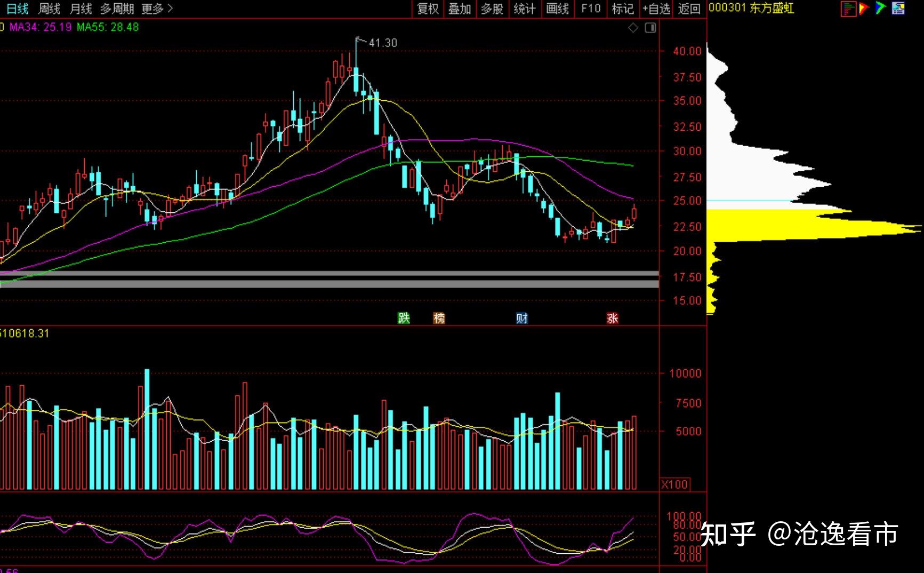Click the red-yellow arrow icon beside stock name
The height and width of the screenshot is (573, 924).
864,9
